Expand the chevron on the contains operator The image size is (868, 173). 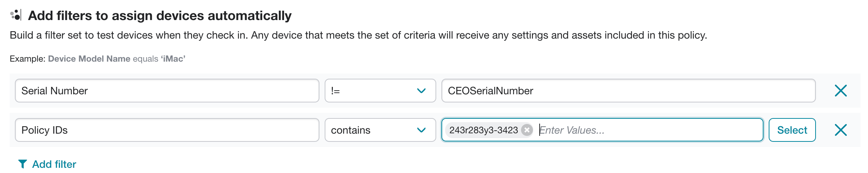pos(421,130)
